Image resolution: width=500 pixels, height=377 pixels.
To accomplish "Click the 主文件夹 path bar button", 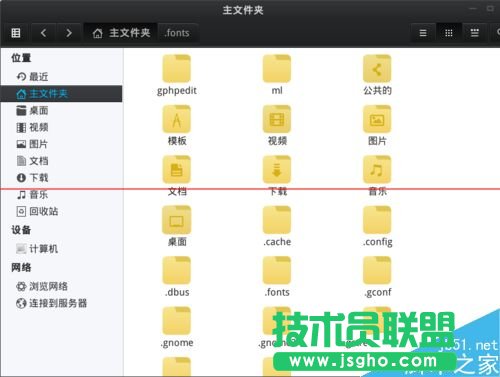I will 121,33.
